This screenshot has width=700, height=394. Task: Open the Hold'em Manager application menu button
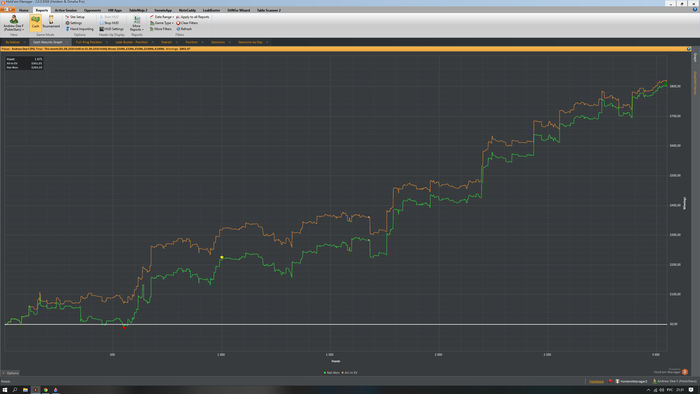click(7, 9)
